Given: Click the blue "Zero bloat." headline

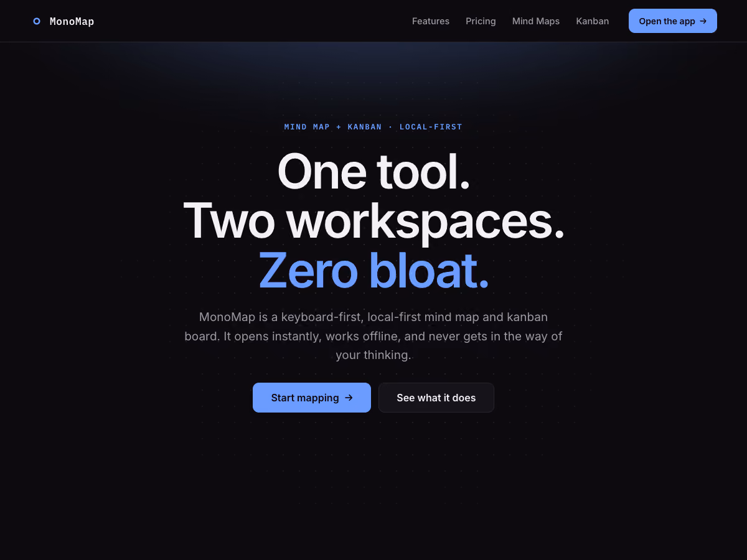Looking at the screenshot, I should coord(374,270).
